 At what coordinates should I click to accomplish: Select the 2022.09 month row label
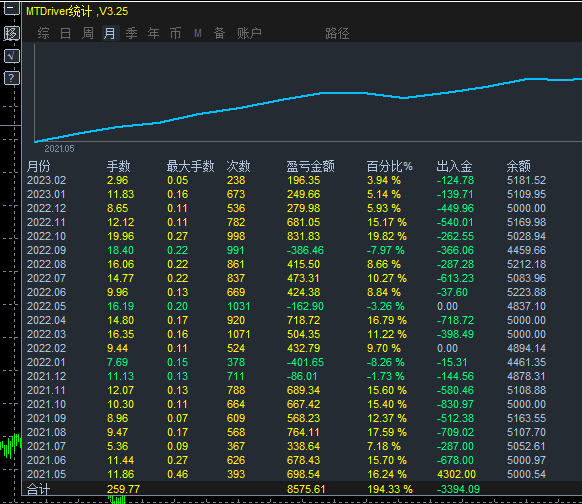[x=46, y=250]
